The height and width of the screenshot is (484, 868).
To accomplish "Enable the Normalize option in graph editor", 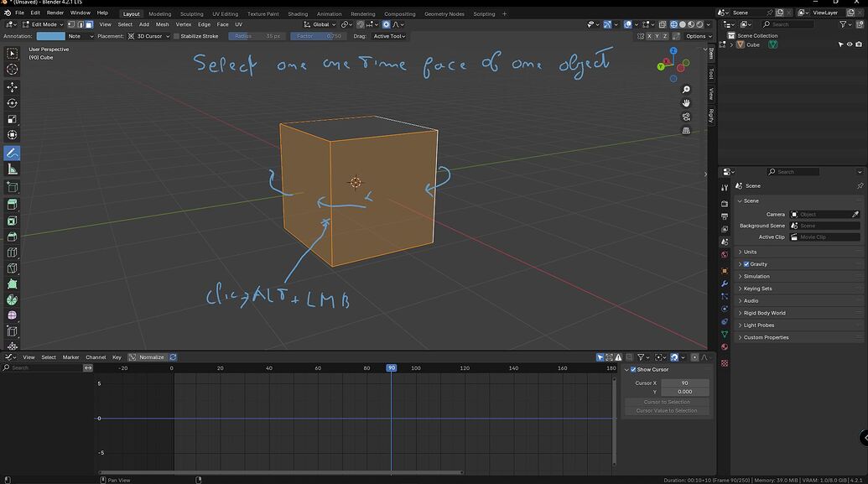I will click(147, 357).
